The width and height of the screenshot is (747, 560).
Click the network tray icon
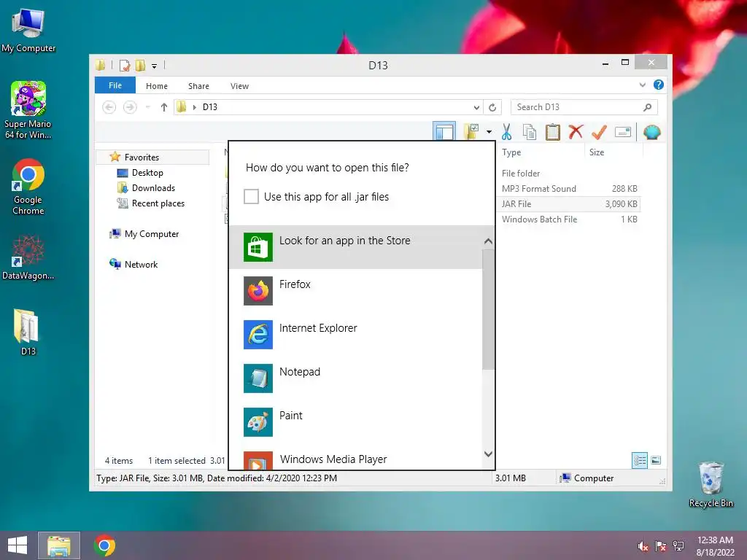tap(678, 546)
